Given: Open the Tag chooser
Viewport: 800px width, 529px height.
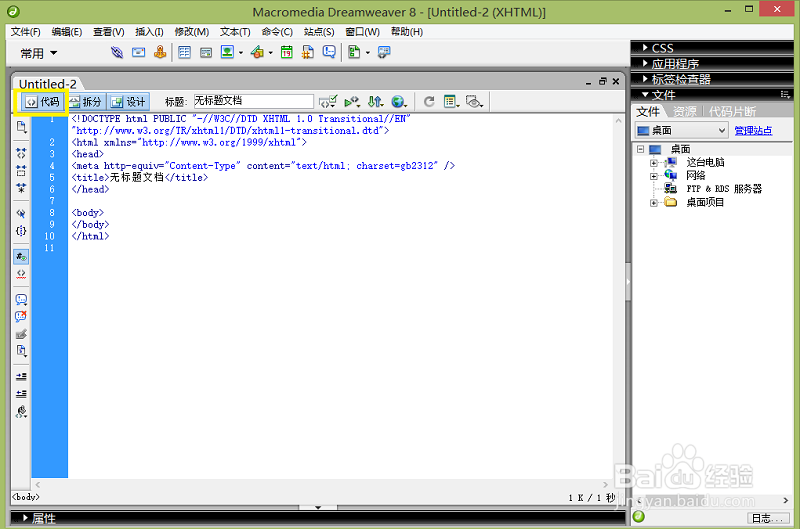Looking at the screenshot, I should pyautogui.click(x=384, y=52).
